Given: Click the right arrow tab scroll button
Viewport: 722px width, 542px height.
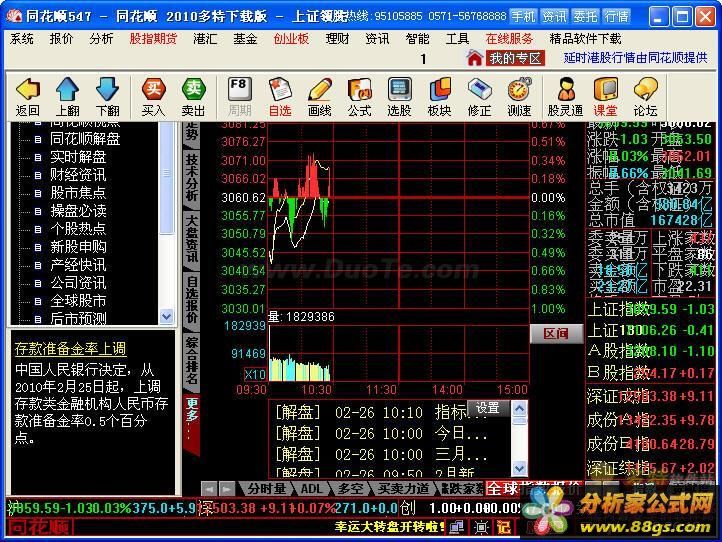Looking at the screenshot, I should coord(226,489).
